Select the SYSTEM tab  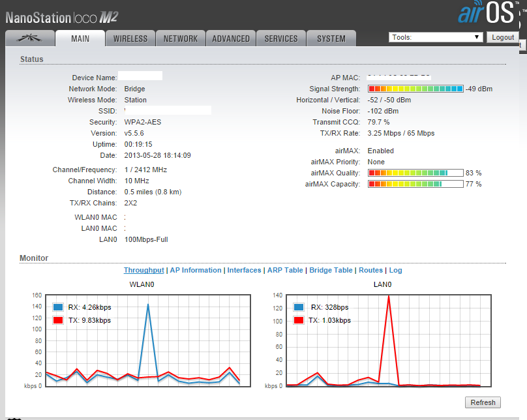point(331,38)
